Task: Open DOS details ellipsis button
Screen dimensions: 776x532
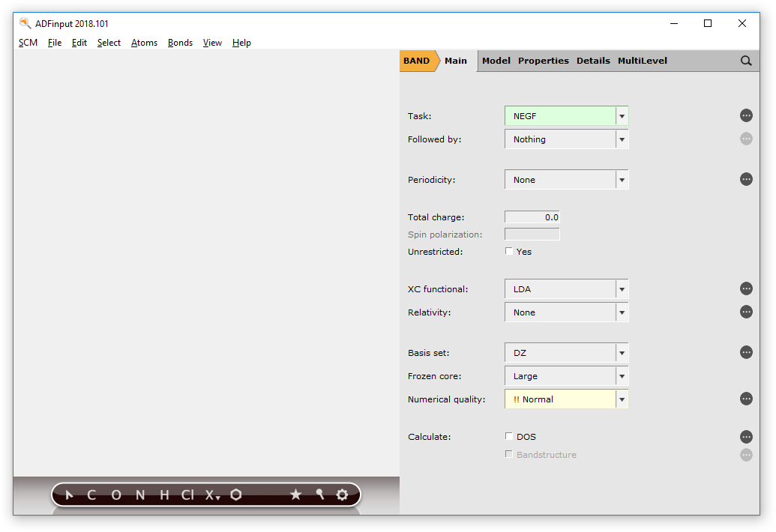Action: [746, 437]
